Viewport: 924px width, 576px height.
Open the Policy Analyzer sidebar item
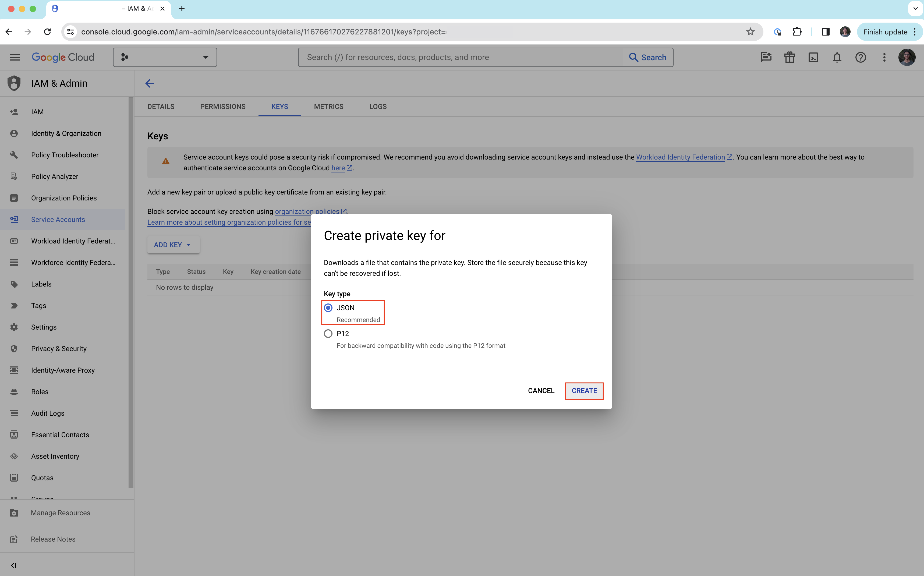63,176
